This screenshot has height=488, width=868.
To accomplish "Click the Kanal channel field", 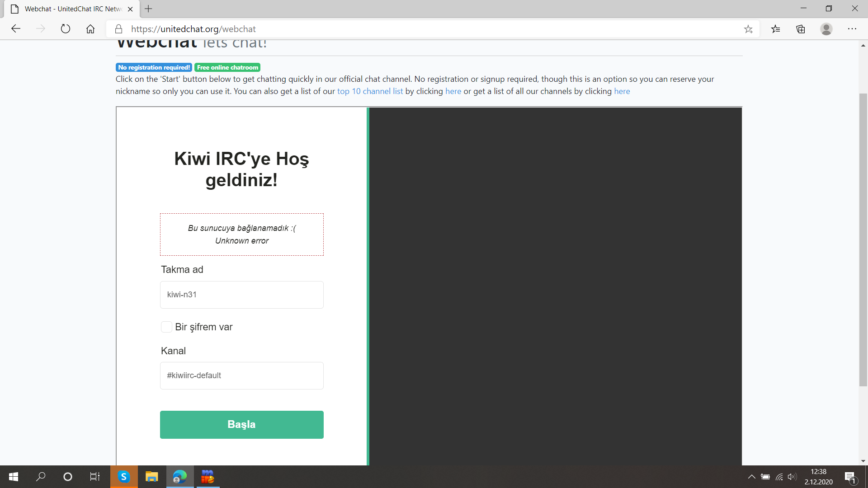I will [x=242, y=375].
